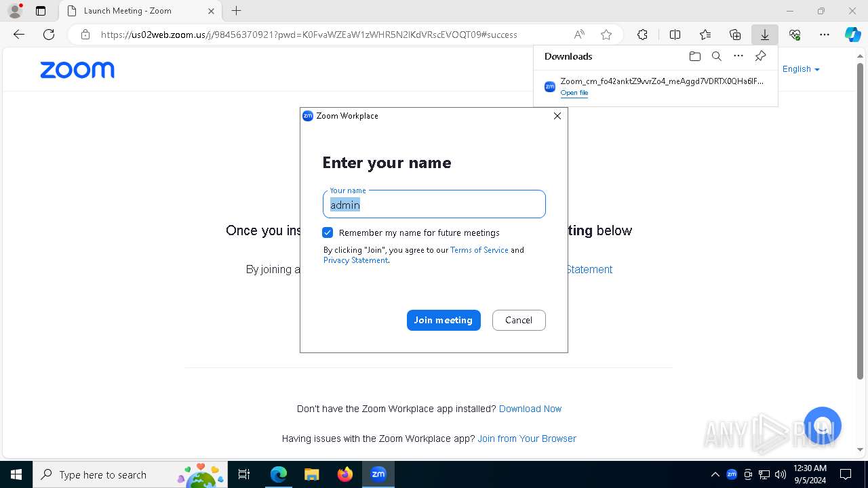Open Terms of Service link in dialog
The image size is (868, 488).
tap(479, 250)
